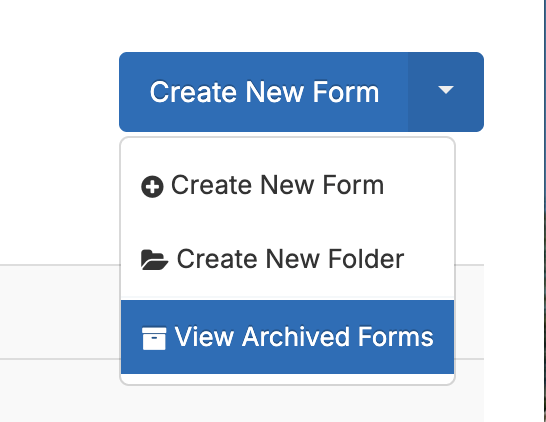The height and width of the screenshot is (422, 546).
Task: Toggle the dark blue dropdown segment of the button
Action: [446, 92]
